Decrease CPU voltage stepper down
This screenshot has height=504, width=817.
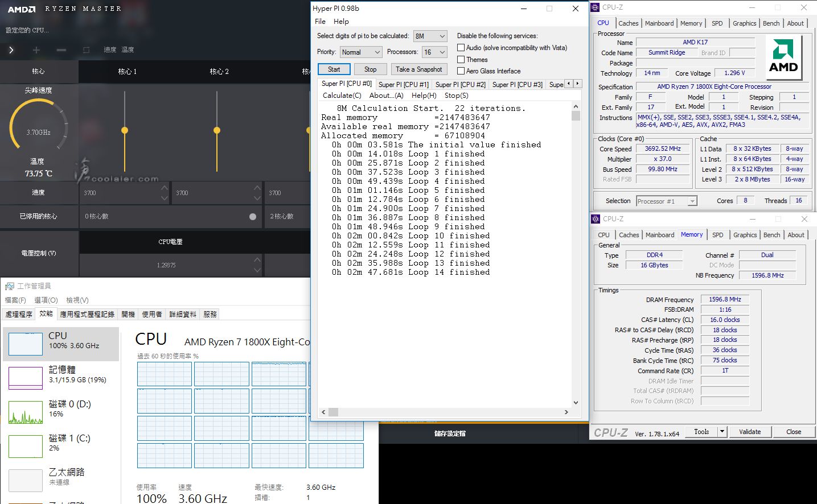coord(257,270)
